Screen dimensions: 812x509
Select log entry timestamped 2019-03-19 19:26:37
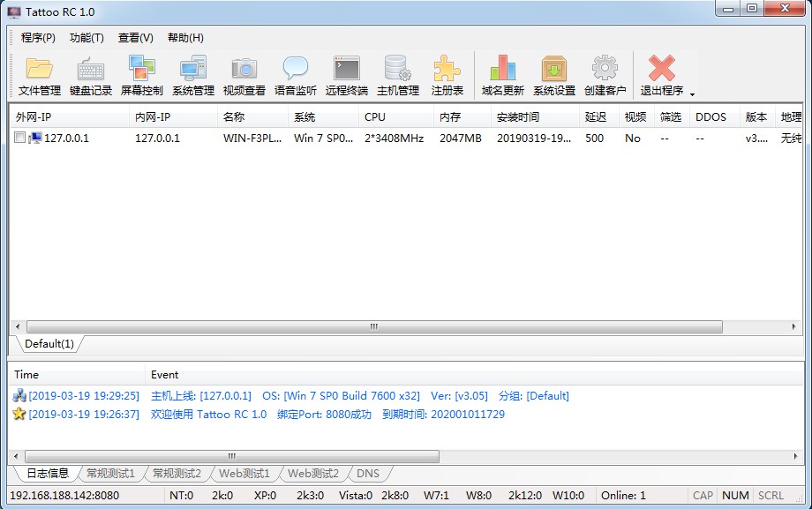(84, 415)
